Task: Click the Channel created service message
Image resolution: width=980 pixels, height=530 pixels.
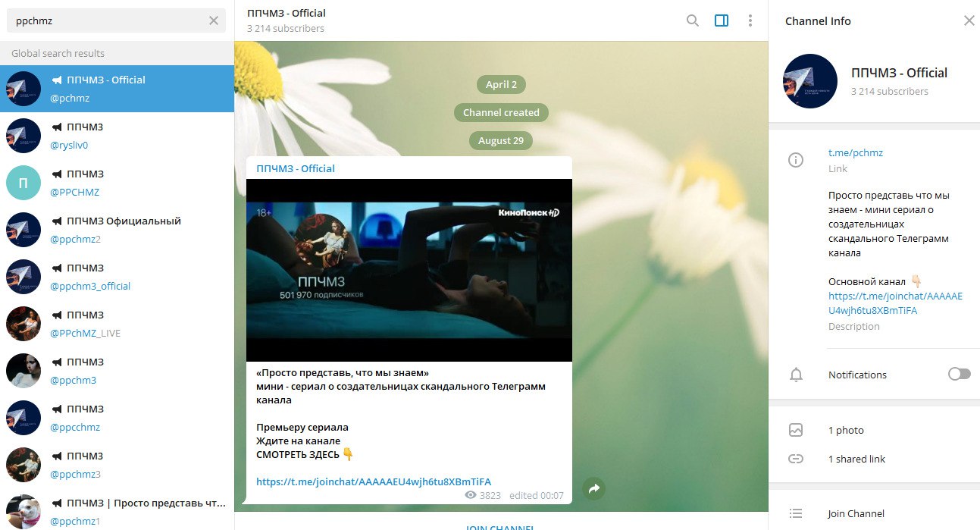Action: coord(501,112)
